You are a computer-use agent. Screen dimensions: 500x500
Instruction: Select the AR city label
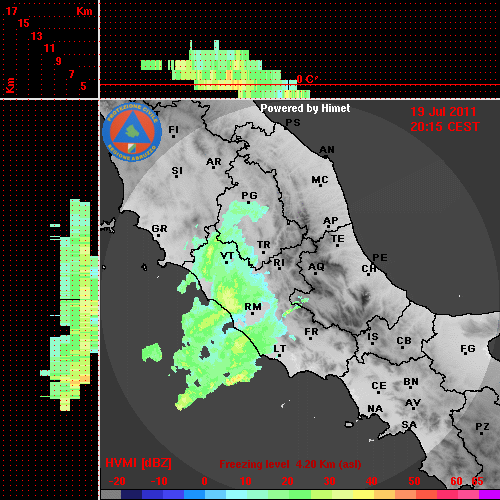(214, 162)
